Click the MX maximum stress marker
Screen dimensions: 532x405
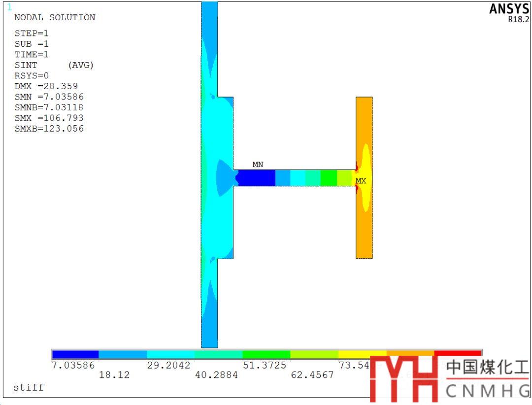click(x=361, y=181)
